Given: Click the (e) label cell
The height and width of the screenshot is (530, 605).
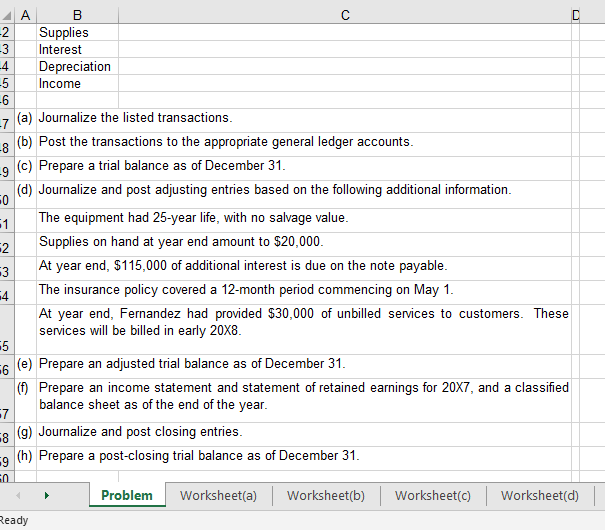Looking at the screenshot, I should click(x=25, y=366).
